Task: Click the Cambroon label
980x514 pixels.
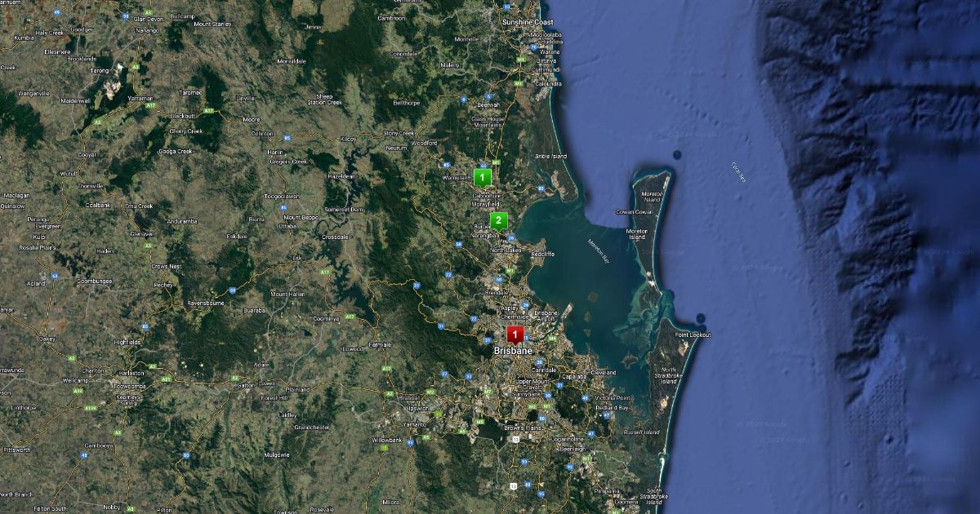Action: 391,17
